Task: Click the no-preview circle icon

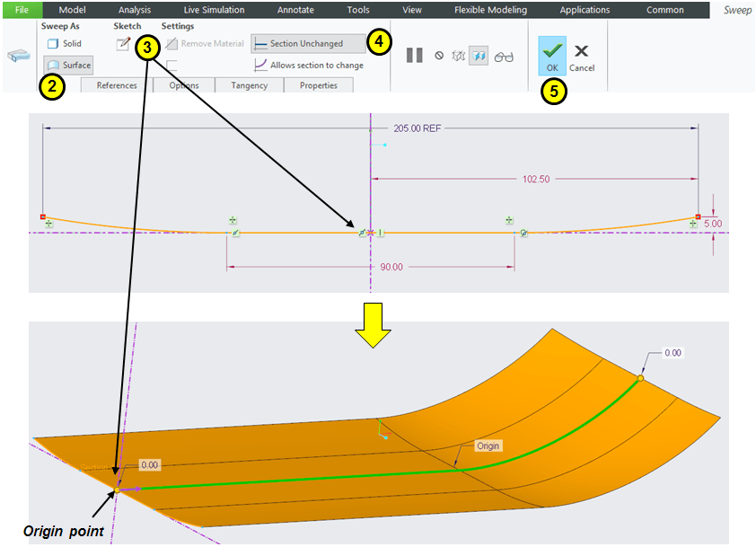Action: (x=439, y=56)
